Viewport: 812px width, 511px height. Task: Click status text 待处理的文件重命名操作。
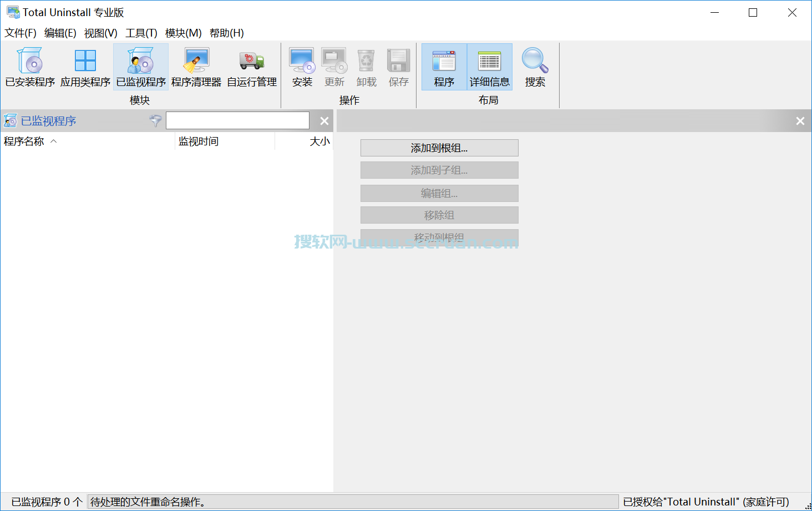click(x=148, y=502)
